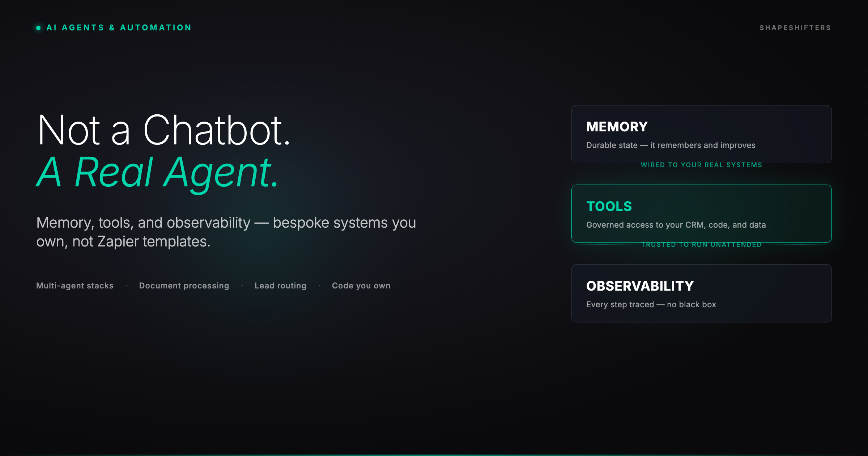The image size is (868, 456).
Task: Select the MEMORY card
Action: 701,134
